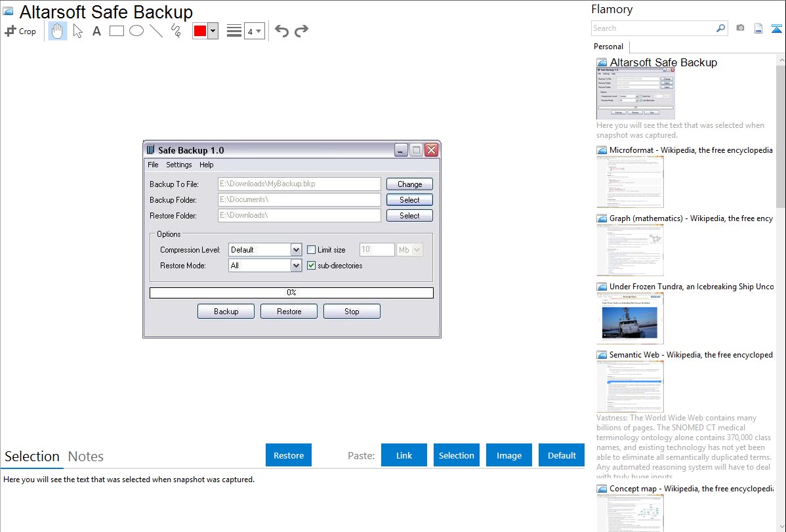The width and height of the screenshot is (786, 532).
Task: Click the Change button
Action: tap(409, 184)
